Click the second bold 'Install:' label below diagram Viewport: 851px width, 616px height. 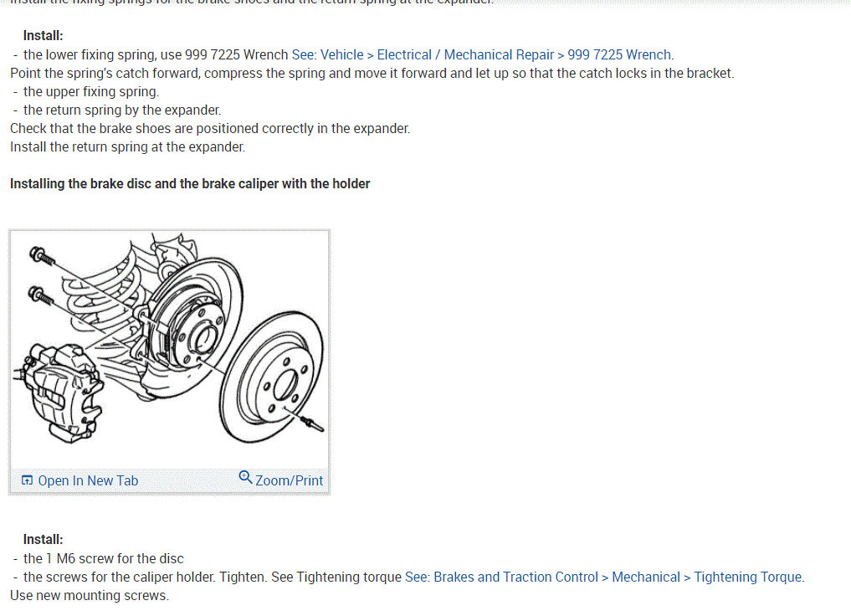click(x=43, y=540)
